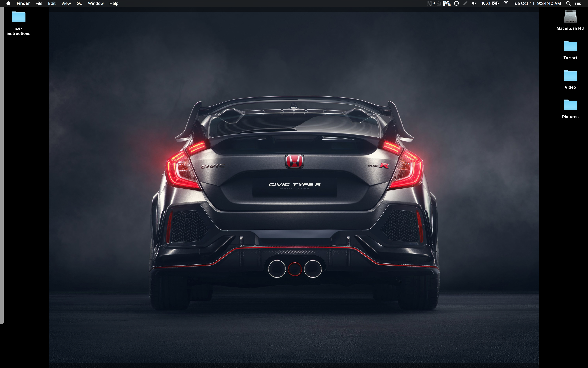Select the ice-instructions folder icon
The image size is (588, 368).
tap(19, 17)
